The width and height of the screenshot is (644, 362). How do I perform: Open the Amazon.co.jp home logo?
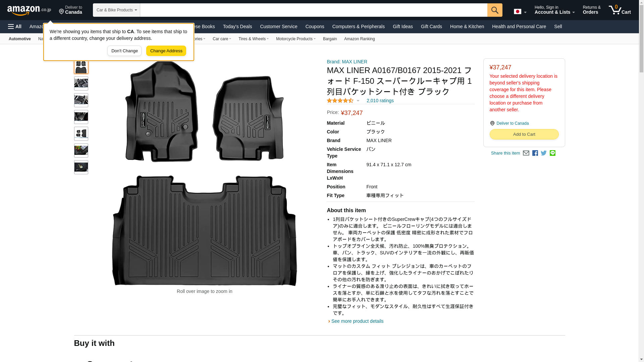[x=29, y=10]
